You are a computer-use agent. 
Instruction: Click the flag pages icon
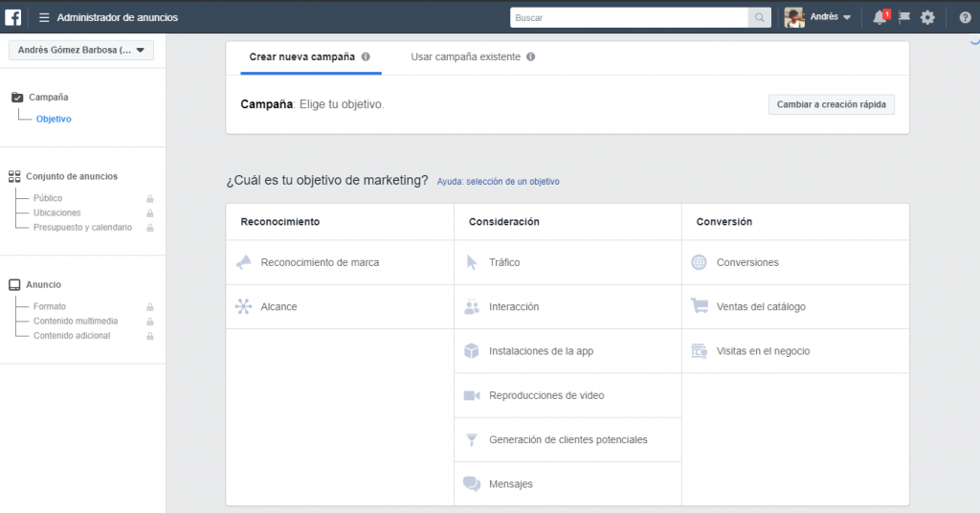(903, 17)
